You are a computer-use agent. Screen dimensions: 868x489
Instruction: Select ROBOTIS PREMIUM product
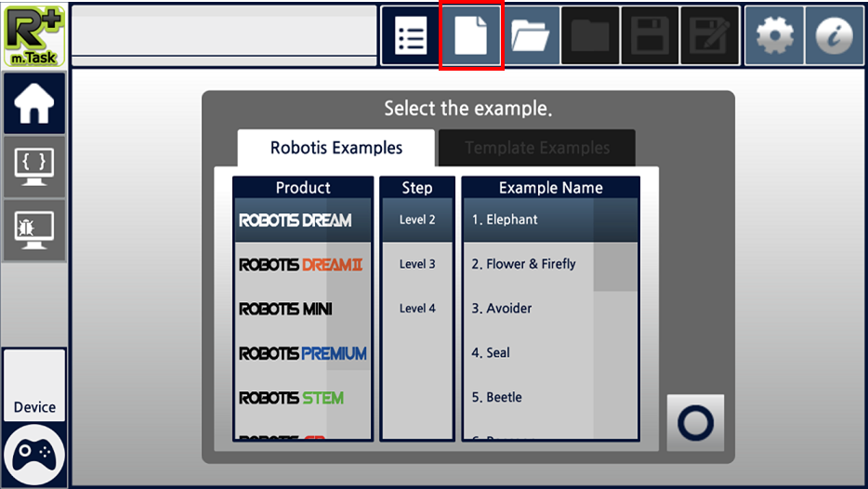point(302,352)
